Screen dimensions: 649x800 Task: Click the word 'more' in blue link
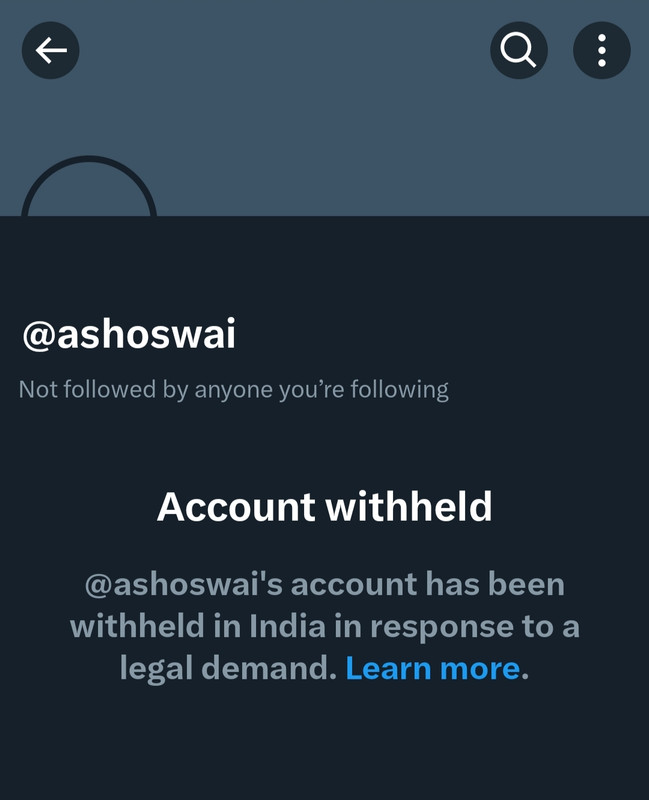pos(480,668)
